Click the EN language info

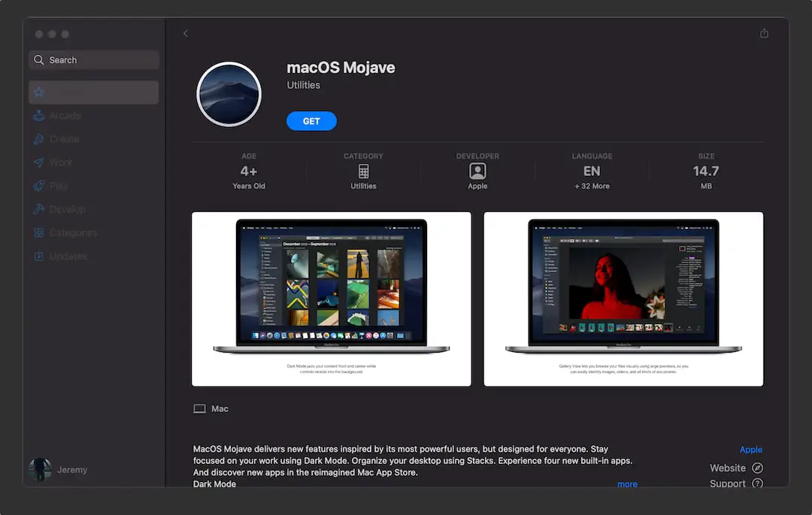592,171
